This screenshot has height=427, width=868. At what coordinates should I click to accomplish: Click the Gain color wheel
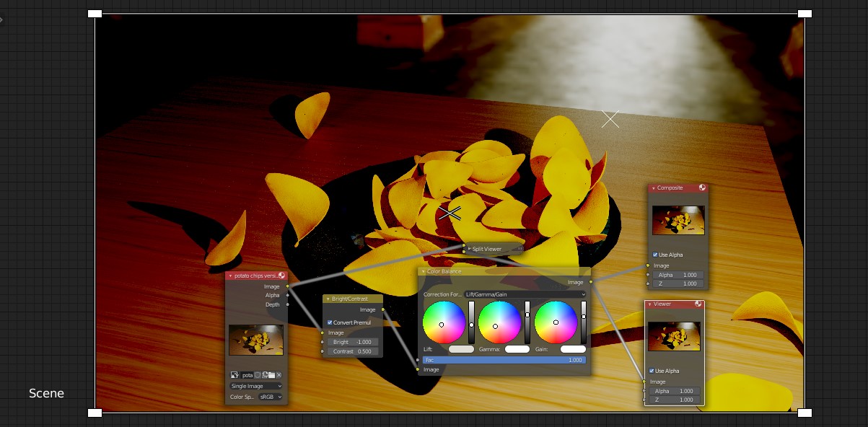point(556,322)
